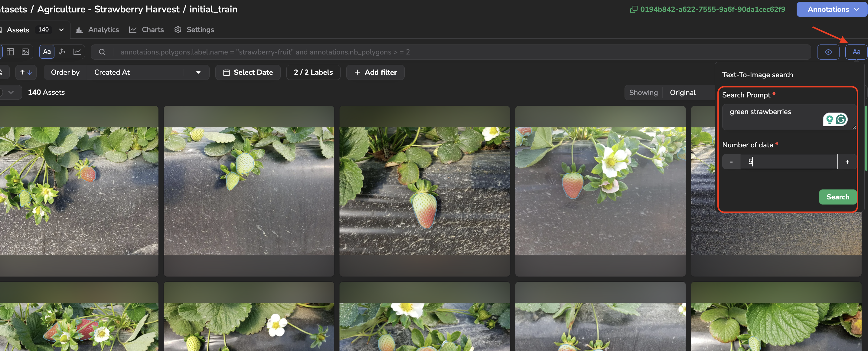Click the green Search button

pos(838,197)
